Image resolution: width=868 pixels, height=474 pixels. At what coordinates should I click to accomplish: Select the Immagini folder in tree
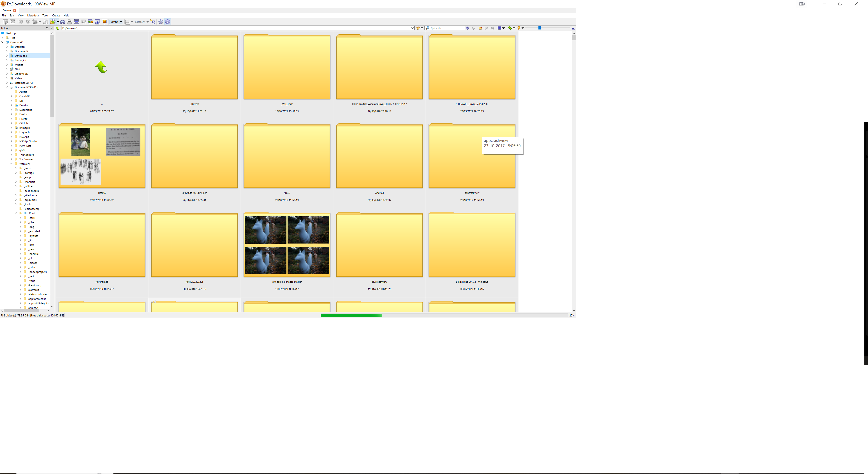[x=20, y=60]
